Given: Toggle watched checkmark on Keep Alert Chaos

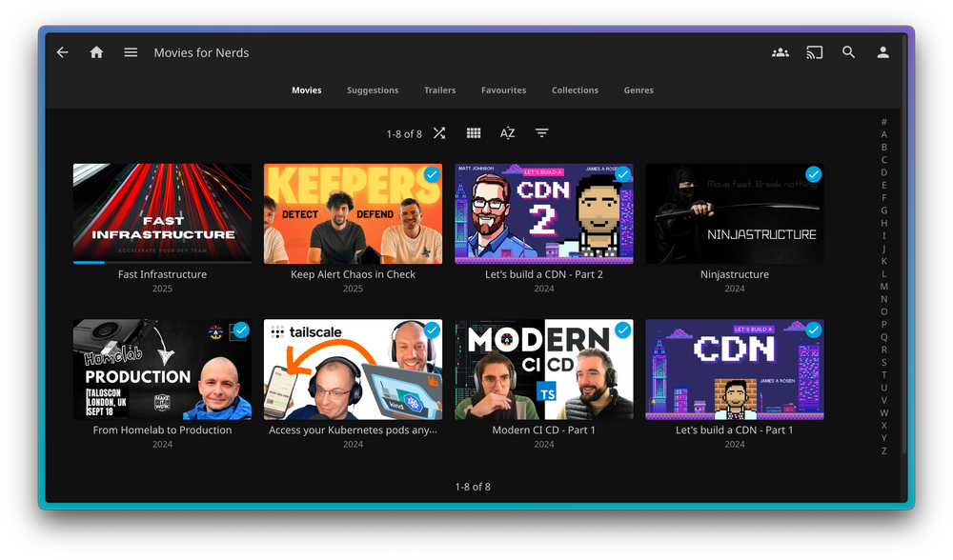Looking at the screenshot, I should [432, 174].
